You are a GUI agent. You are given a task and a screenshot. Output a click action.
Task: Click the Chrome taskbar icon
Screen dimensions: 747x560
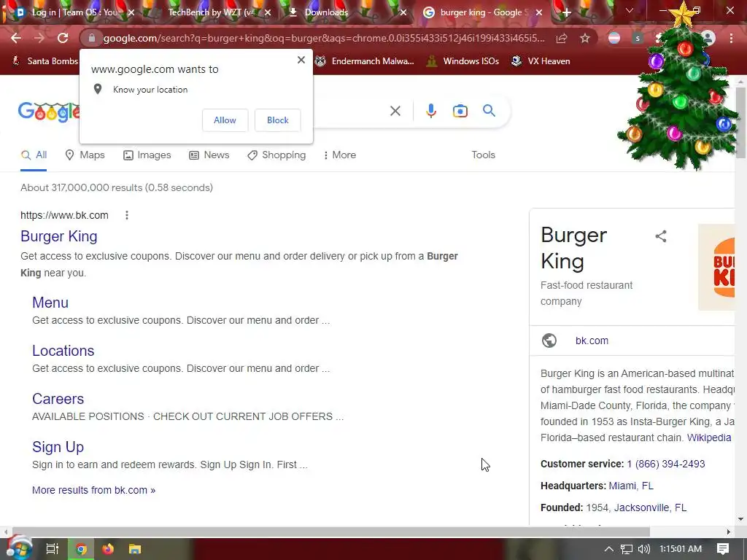tap(81, 549)
